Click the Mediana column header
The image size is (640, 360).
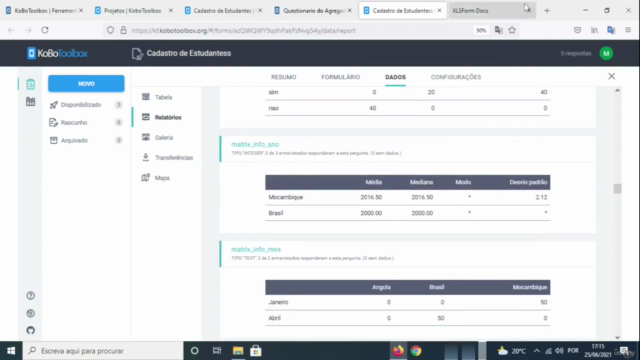[x=421, y=182]
